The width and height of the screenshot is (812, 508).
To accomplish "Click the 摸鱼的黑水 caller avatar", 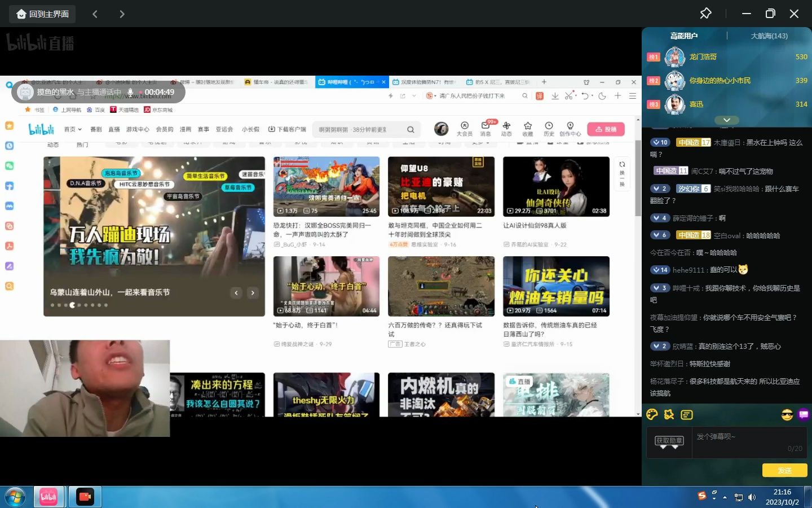I will (25, 92).
